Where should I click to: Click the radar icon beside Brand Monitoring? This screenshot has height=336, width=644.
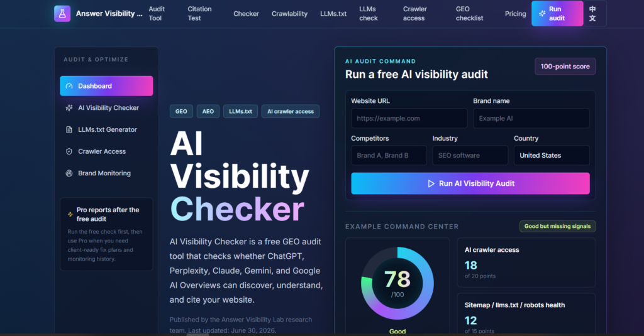tap(69, 173)
